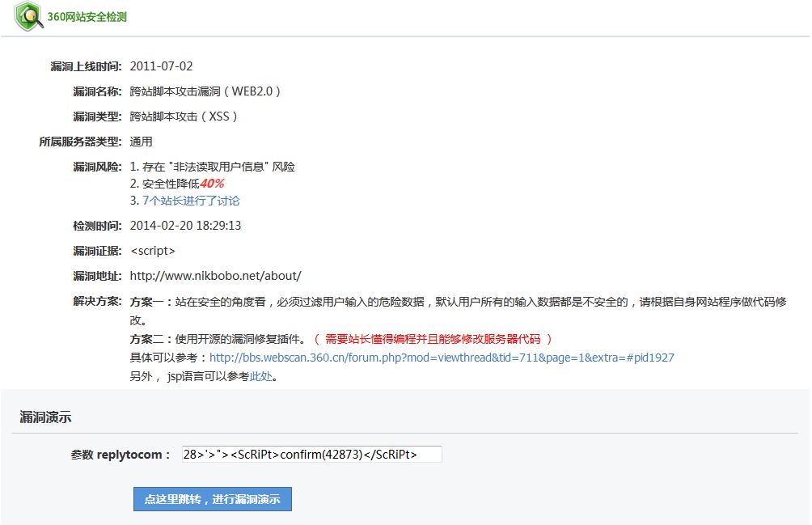Click the <script> evidence text
This screenshot has width=812, height=525.
point(152,251)
